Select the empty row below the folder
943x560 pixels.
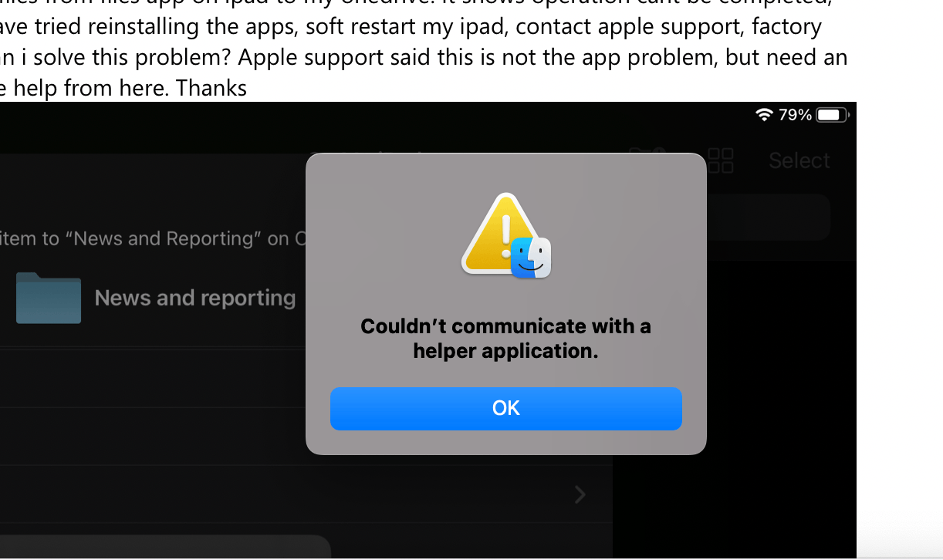click(153, 379)
